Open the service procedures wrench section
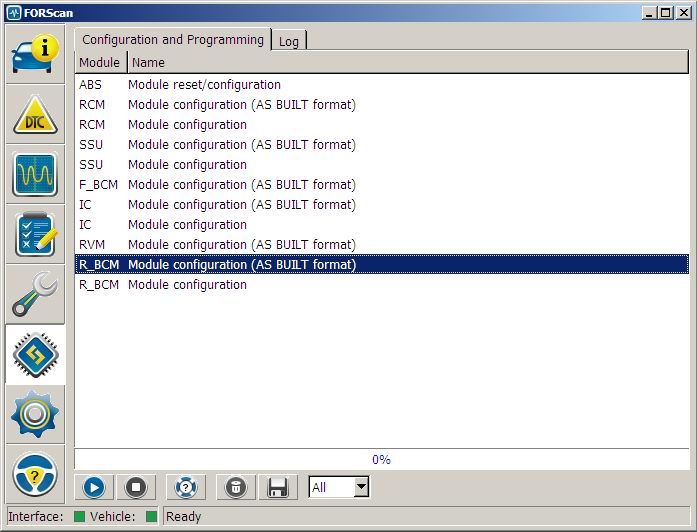The width and height of the screenshot is (697, 532). (35, 295)
